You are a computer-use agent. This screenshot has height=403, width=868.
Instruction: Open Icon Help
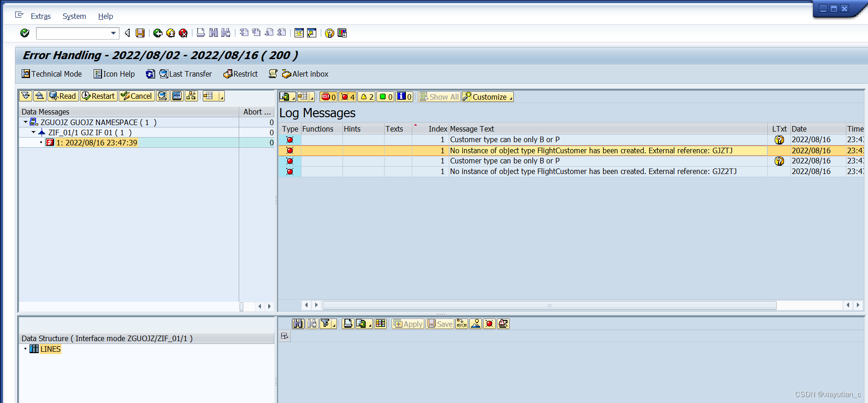(x=115, y=74)
